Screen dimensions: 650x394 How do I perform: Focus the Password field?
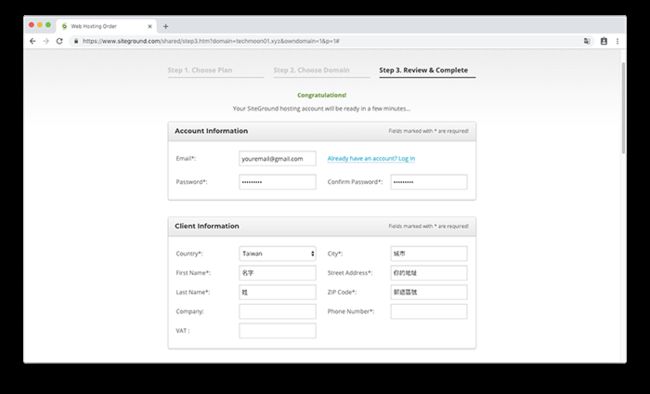coord(277,182)
